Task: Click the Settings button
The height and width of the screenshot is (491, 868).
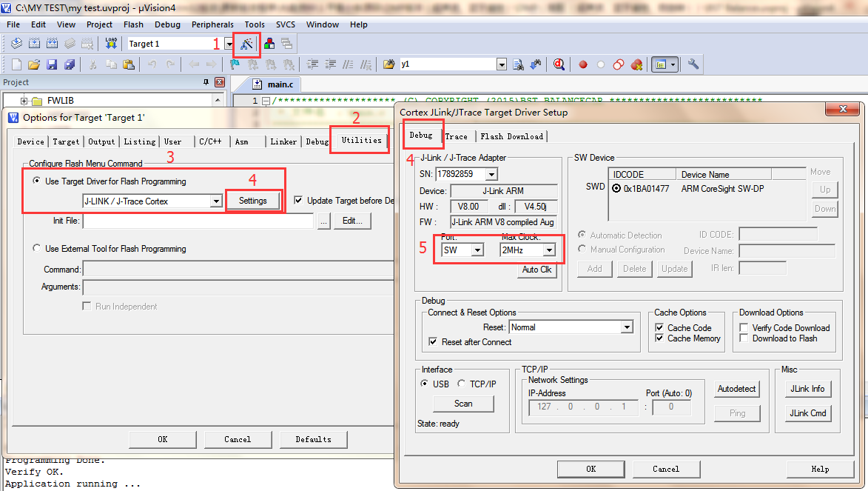Action: pos(253,201)
